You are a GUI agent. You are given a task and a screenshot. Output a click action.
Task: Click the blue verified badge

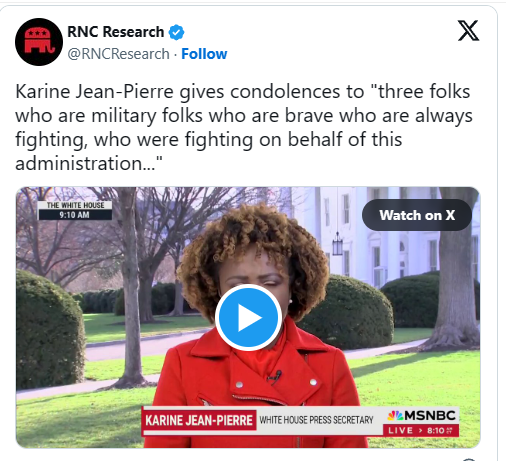176,32
